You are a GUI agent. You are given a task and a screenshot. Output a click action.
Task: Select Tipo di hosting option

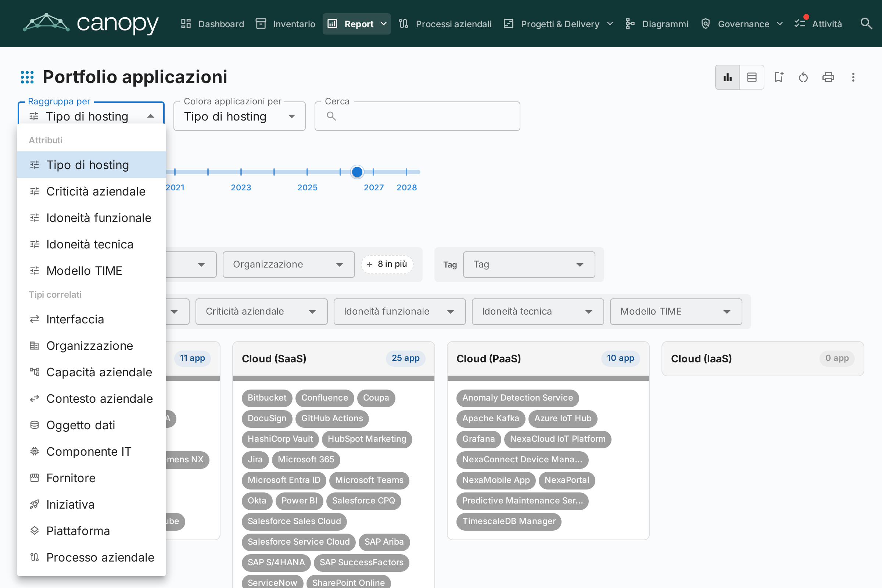coord(92,165)
